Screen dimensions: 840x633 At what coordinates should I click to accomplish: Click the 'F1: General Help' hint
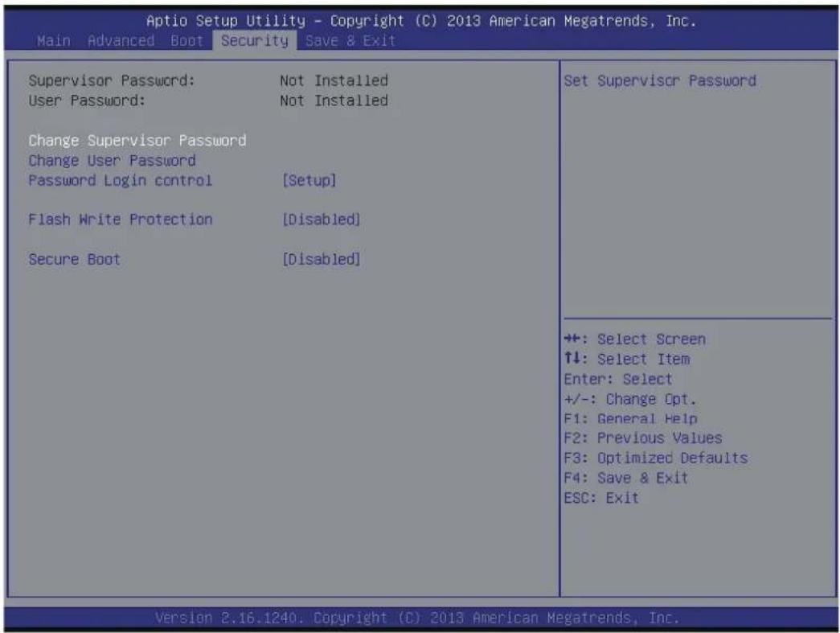[630, 418]
